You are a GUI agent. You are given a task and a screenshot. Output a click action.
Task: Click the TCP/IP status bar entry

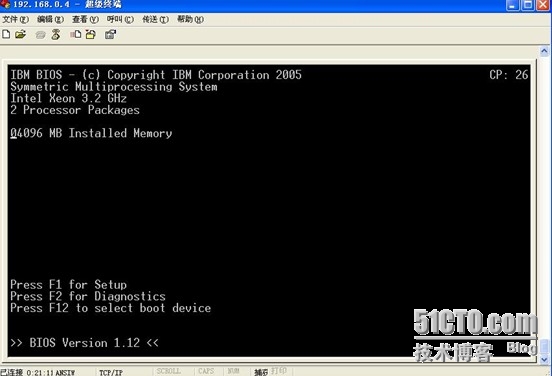[x=111, y=372]
